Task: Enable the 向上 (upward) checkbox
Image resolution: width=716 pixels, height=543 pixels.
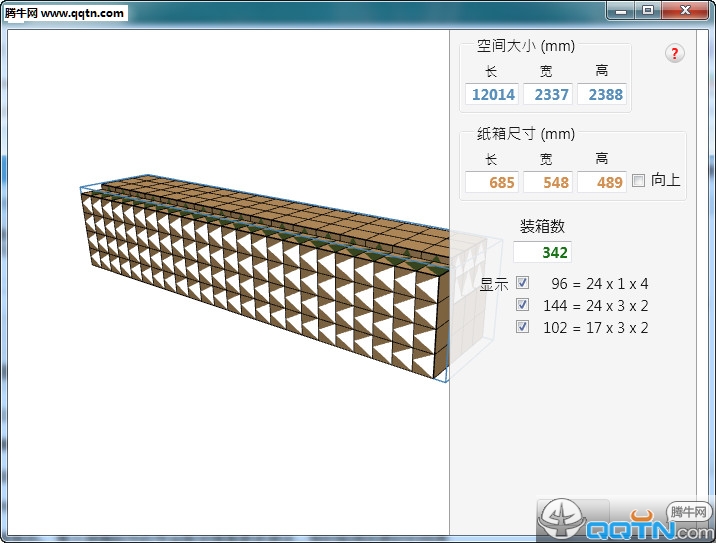Action: click(x=638, y=180)
